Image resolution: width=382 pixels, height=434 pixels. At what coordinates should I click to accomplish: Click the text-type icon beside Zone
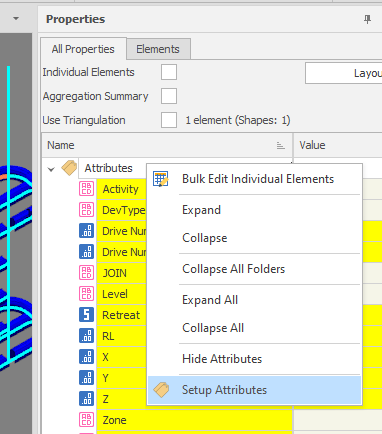86,420
